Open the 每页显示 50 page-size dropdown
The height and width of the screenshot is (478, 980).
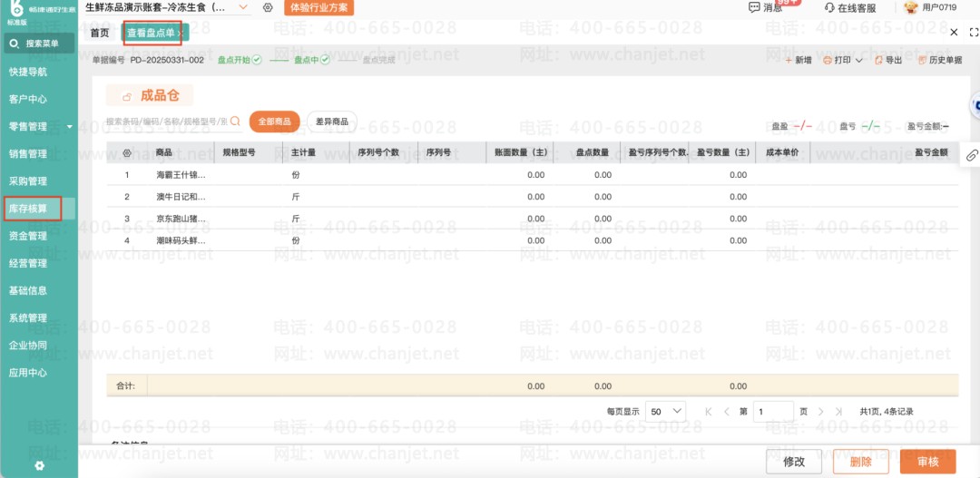click(665, 412)
